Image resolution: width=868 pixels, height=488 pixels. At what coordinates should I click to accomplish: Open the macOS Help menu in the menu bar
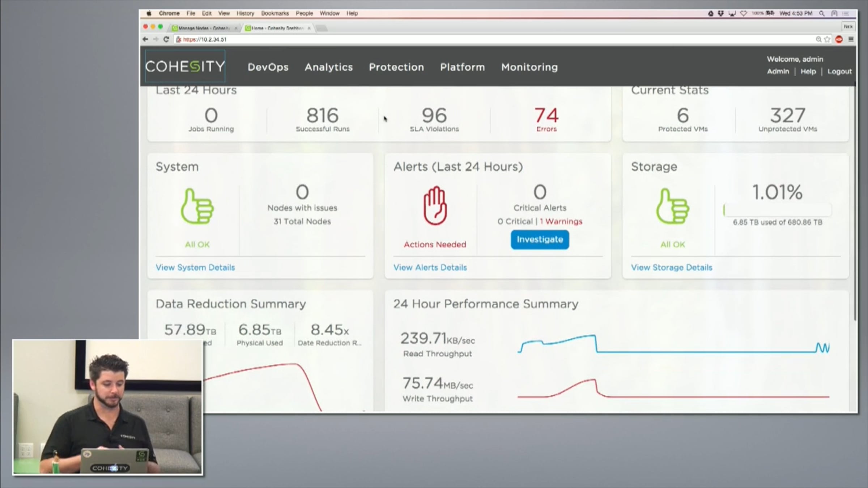pyautogui.click(x=352, y=13)
